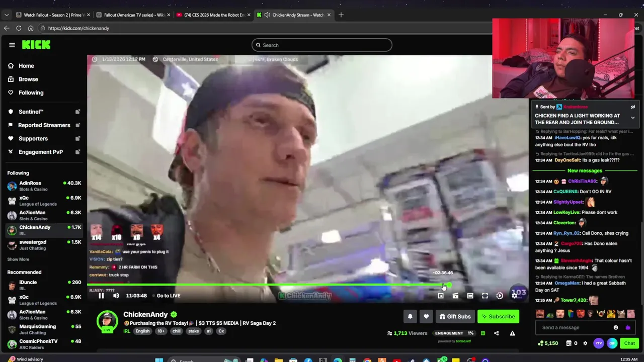This screenshot has height=362, width=644.
Task: Switch to theater mode icon
Action: coord(470,296)
